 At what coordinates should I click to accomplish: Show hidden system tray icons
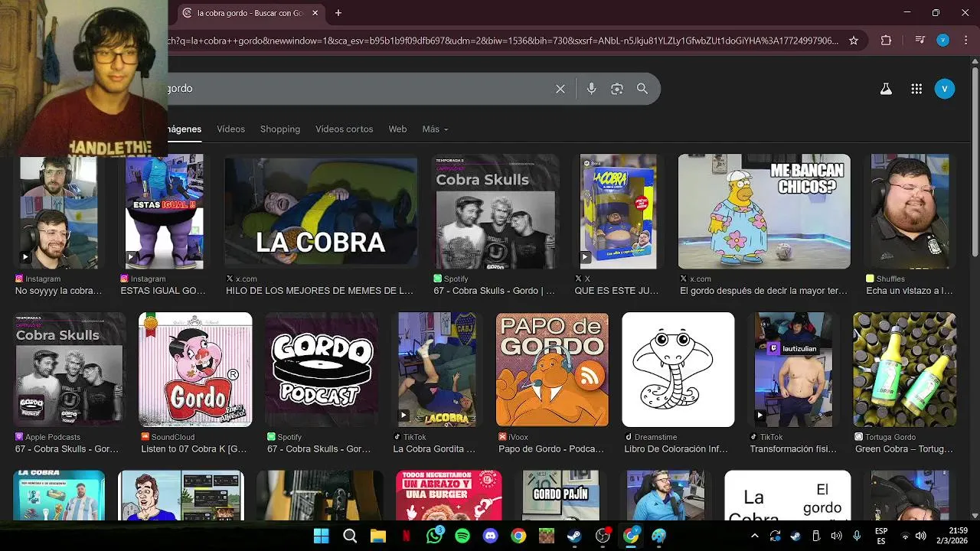click(x=754, y=536)
